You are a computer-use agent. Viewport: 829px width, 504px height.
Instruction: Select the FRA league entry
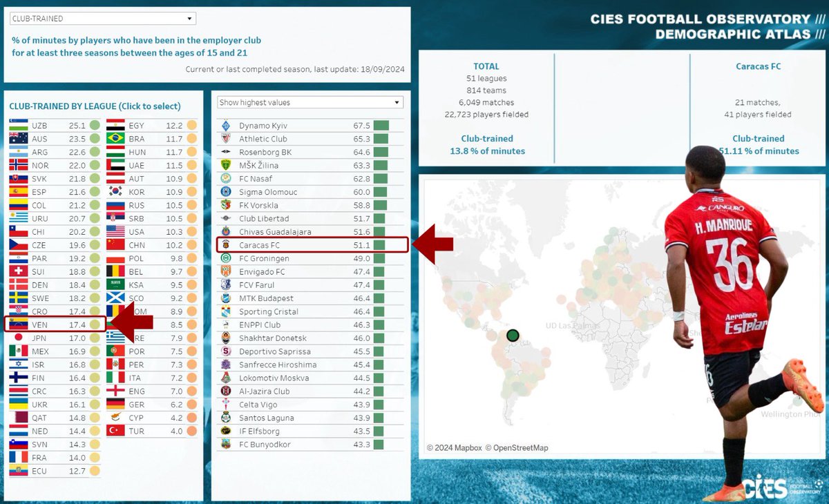click(x=55, y=458)
